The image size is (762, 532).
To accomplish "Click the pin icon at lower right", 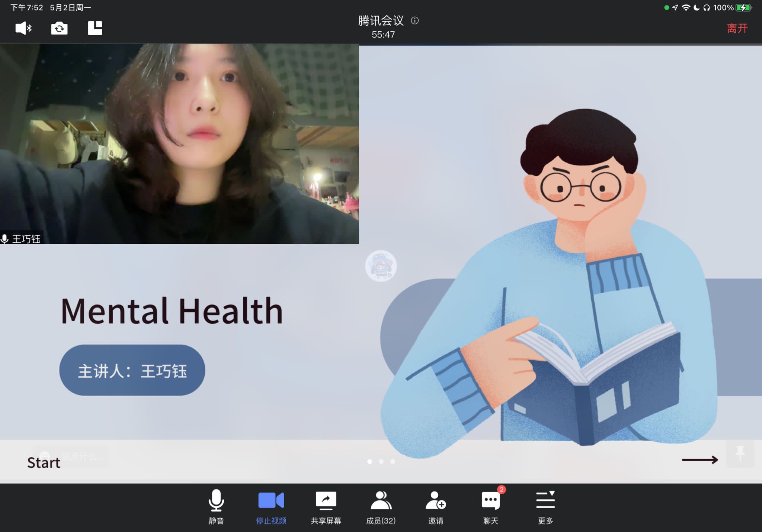I will [x=740, y=454].
